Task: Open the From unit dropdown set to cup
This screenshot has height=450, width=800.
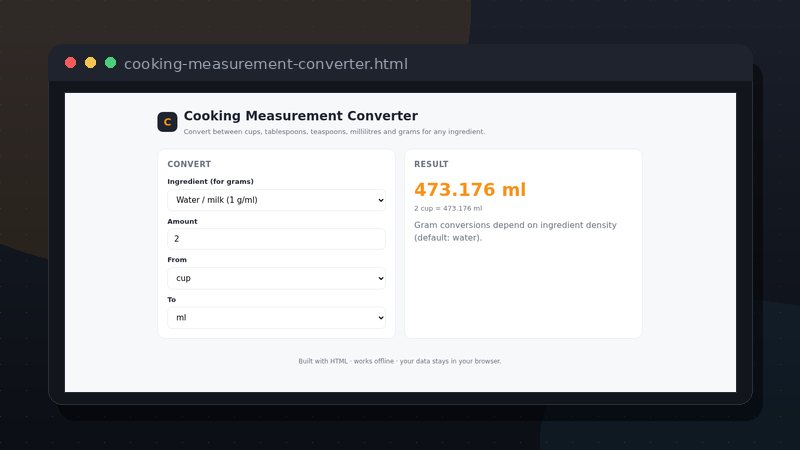Action: 277,278
